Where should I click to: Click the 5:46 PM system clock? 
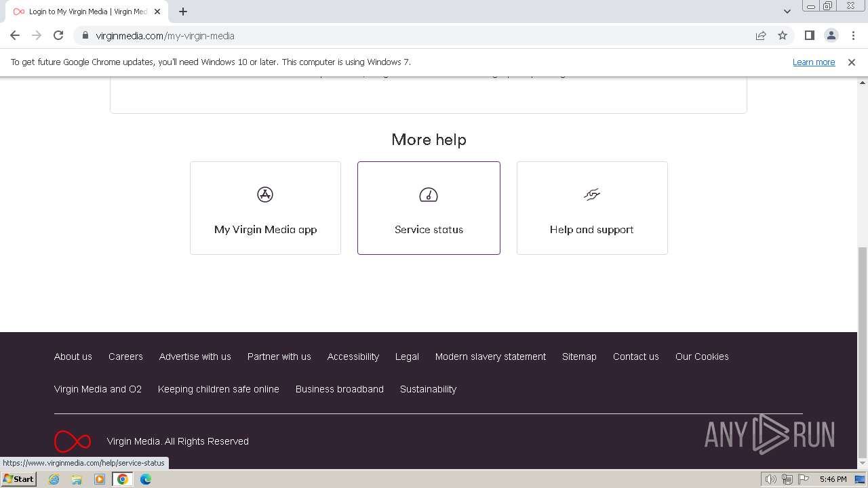[x=833, y=479]
